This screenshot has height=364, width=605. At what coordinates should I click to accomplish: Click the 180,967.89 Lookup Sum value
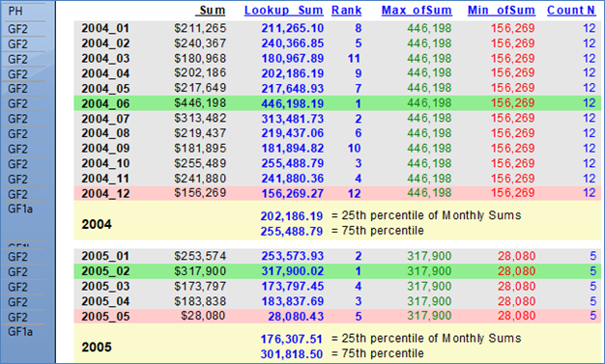[x=293, y=59]
